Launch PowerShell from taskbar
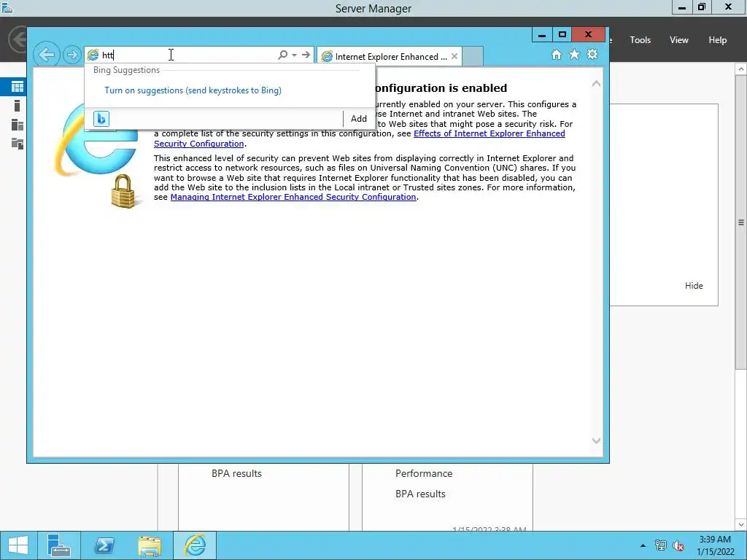This screenshot has width=747, height=560. pos(104,545)
